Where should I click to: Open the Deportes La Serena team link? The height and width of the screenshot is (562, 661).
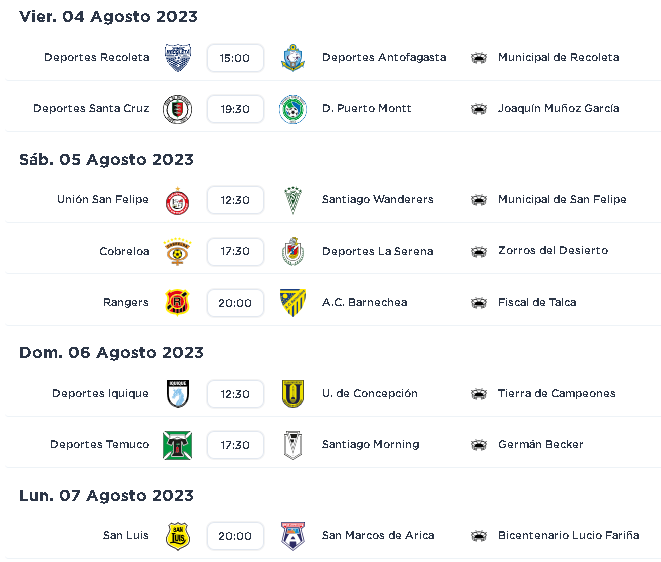(x=377, y=251)
